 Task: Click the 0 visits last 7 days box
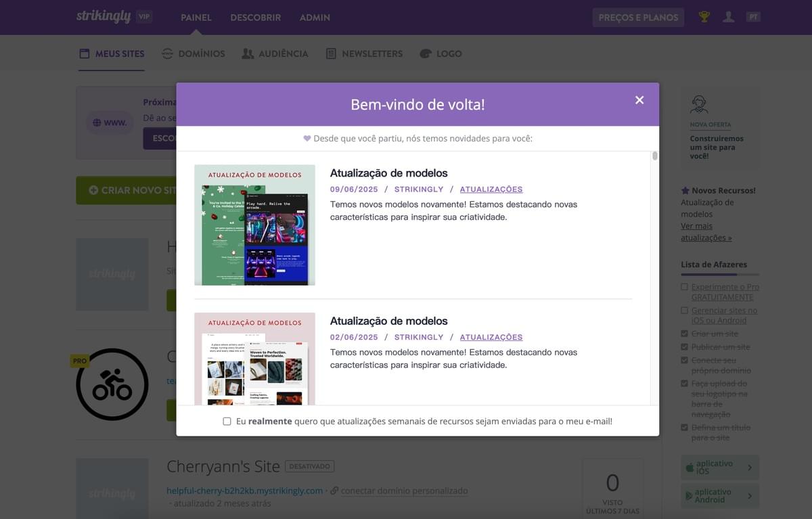[612, 489]
